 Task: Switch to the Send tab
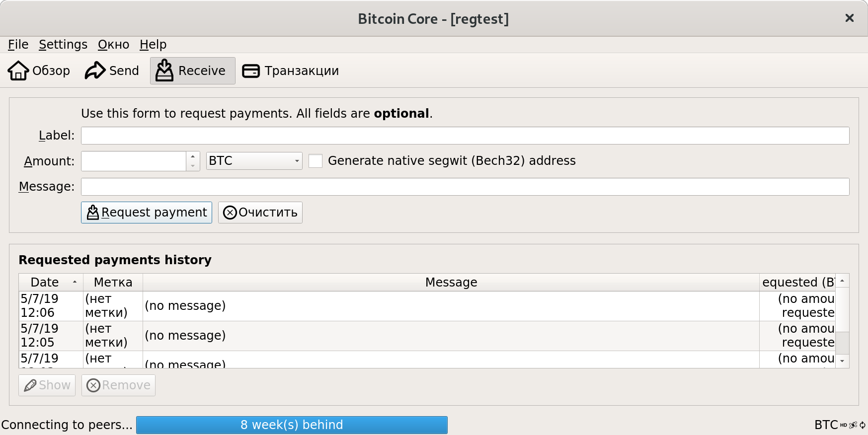tap(112, 71)
